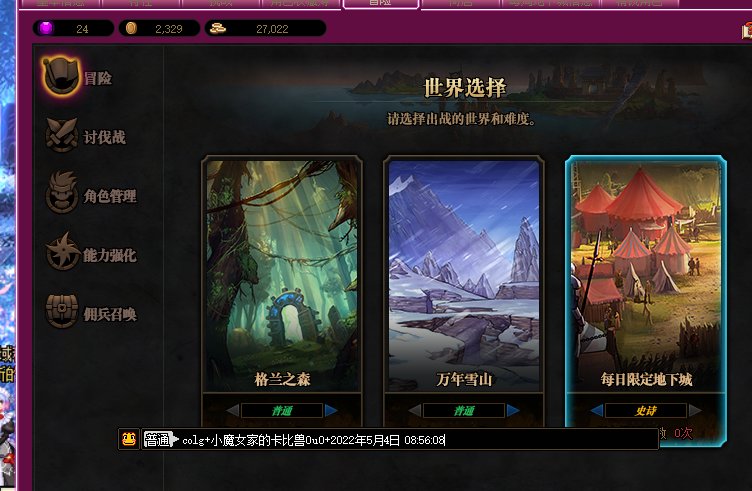Switch 万年雪山 to the next difficulty

(x=513, y=410)
